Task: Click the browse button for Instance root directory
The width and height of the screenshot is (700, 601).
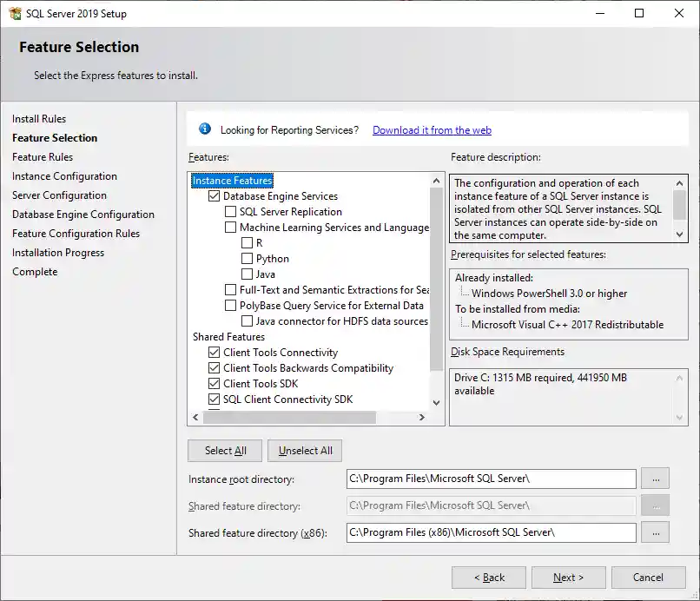Action: coord(656,479)
